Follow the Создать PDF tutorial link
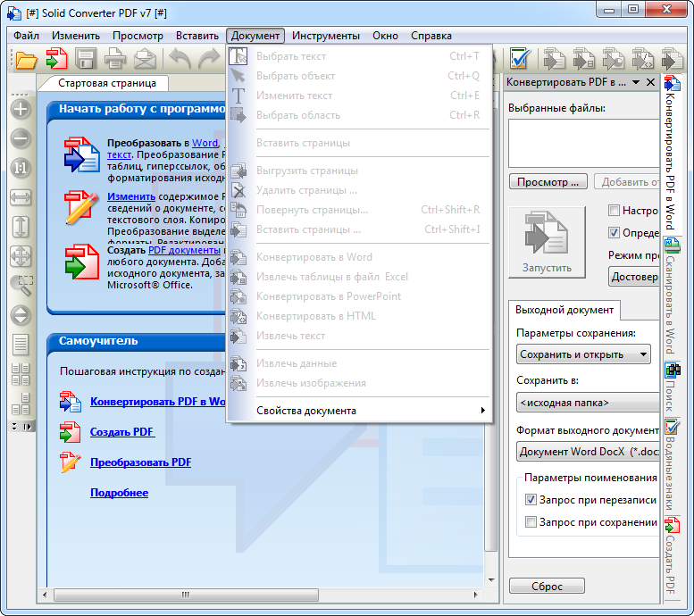 [x=122, y=432]
